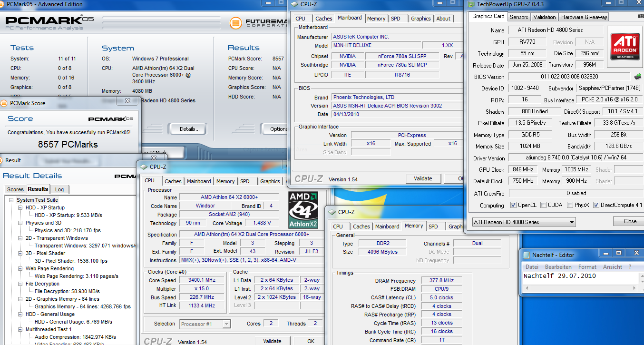Screen dimensions: 644x345
Task: Click the Futuremark orange logo
Action: click(235, 23)
